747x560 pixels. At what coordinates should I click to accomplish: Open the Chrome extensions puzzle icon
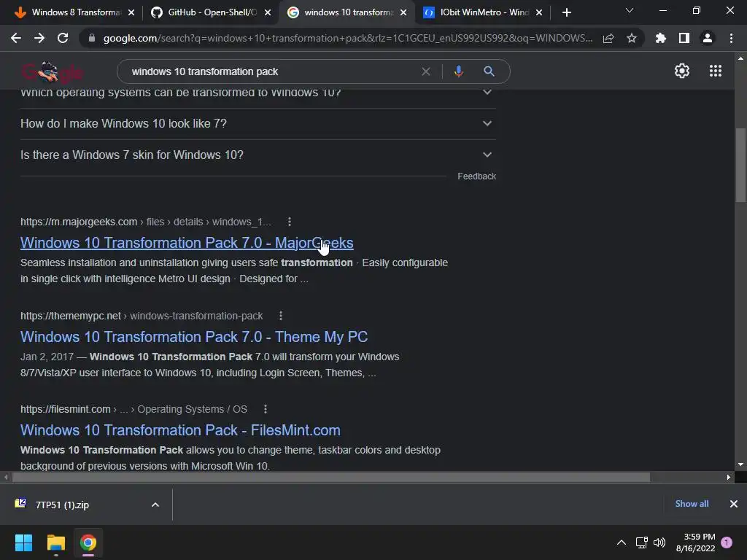(661, 38)
